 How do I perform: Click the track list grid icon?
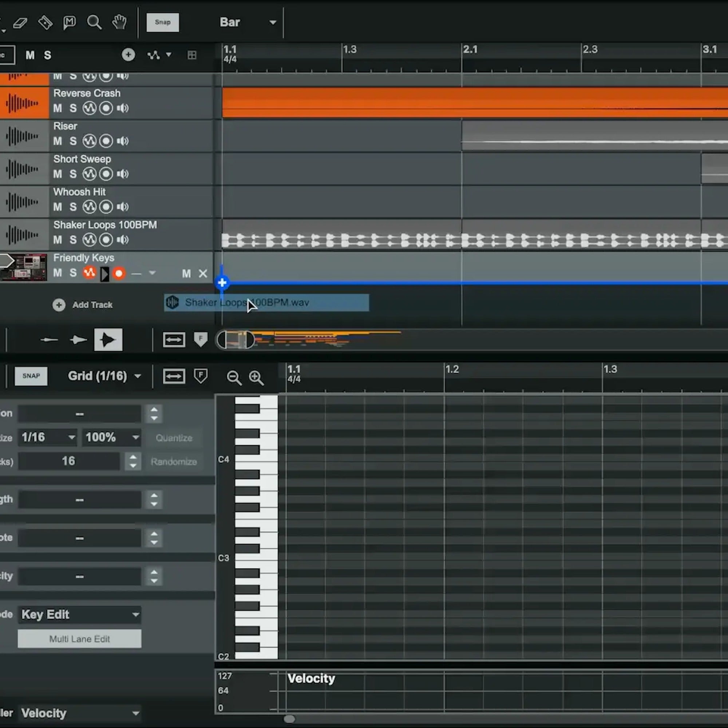[192, 55]
